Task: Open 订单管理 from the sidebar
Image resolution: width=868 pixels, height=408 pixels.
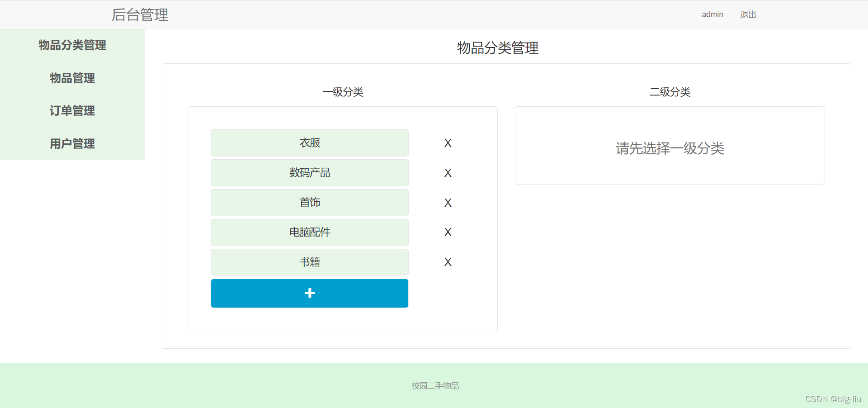Action: (72, 111)
